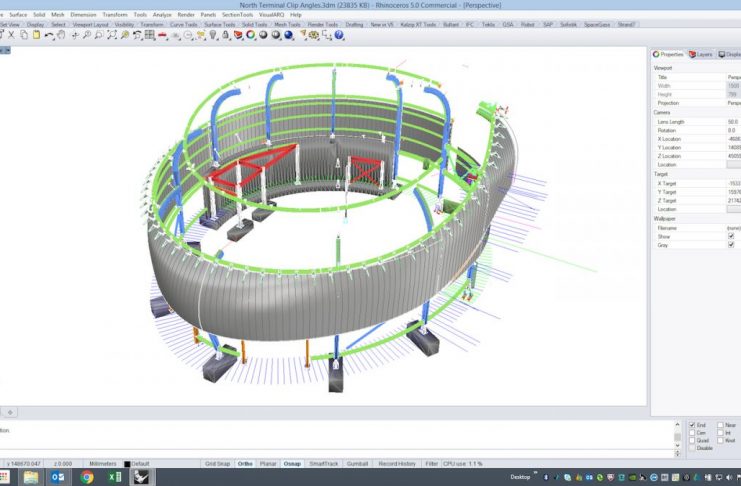The image size is (741, 486).
Task: Click the light bulb Hide Objects icon
Action: coord(213,35)
